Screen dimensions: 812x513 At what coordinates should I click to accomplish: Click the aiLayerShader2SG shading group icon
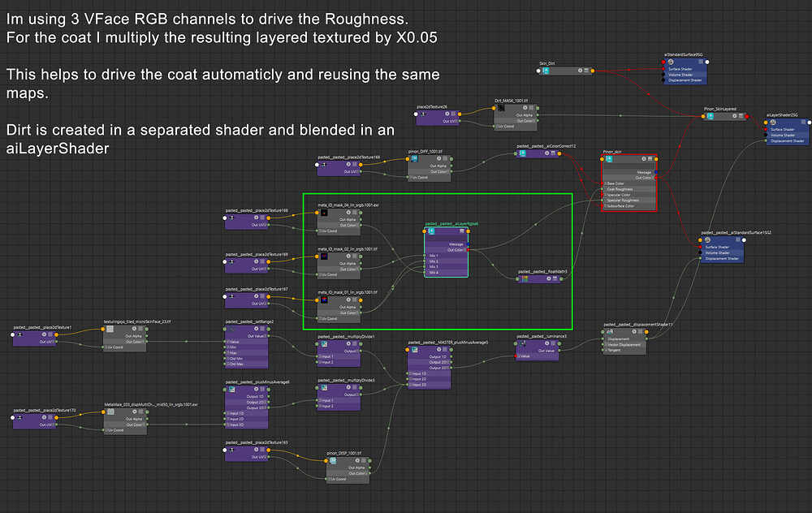tap(773, 123)
